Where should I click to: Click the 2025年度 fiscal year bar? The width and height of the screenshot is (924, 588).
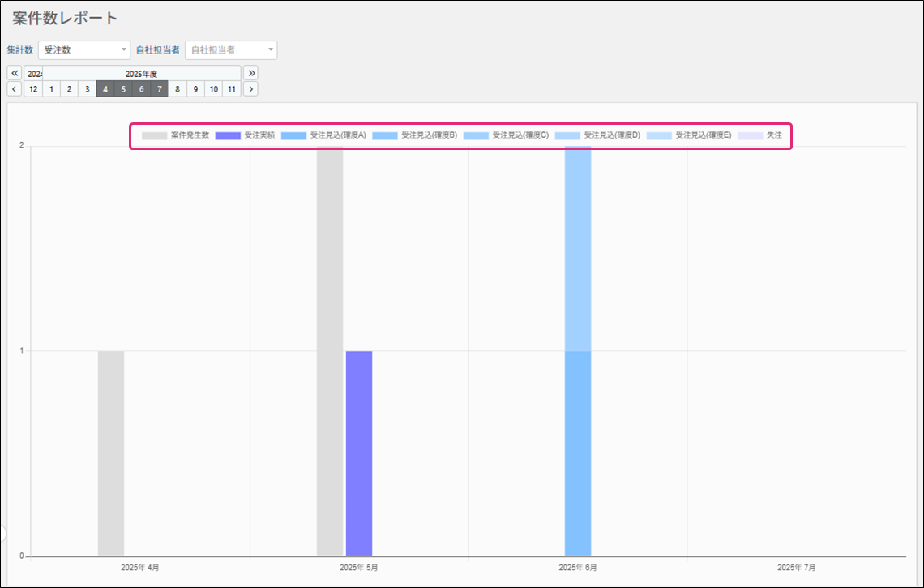click(141, 73)
